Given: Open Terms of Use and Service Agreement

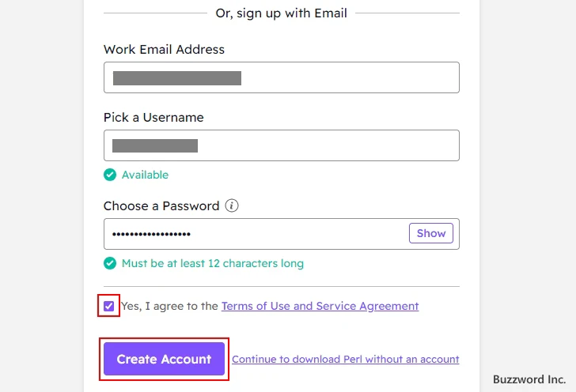Looking at the screenshot, I should (x=320, y=306).
